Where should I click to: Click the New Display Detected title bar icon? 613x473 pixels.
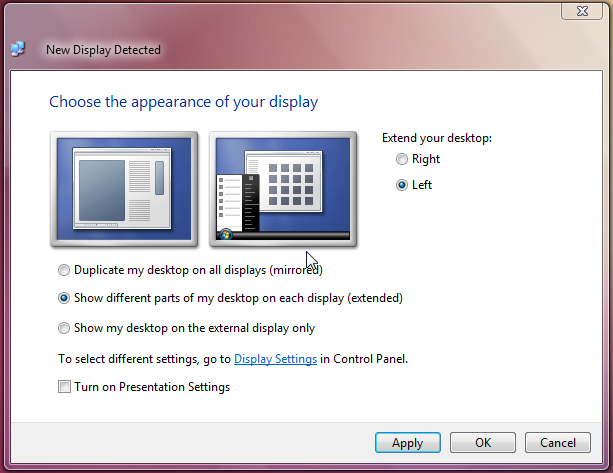tap(18, 49)
